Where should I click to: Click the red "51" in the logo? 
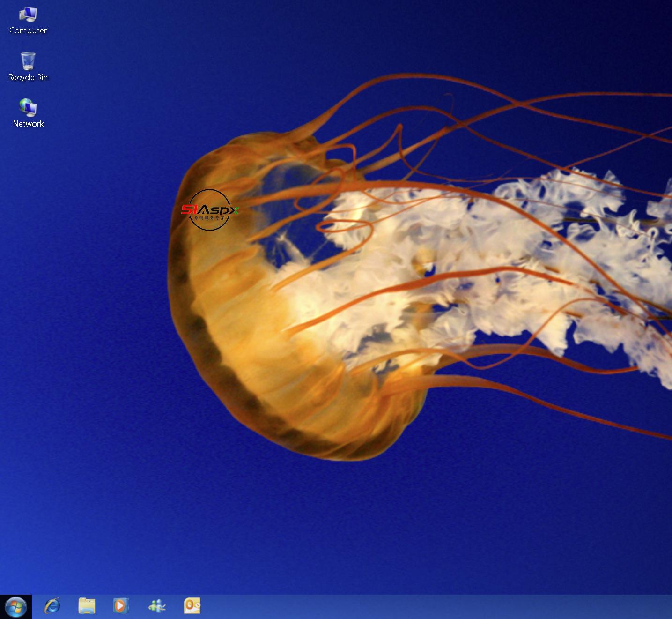[189, 209]
